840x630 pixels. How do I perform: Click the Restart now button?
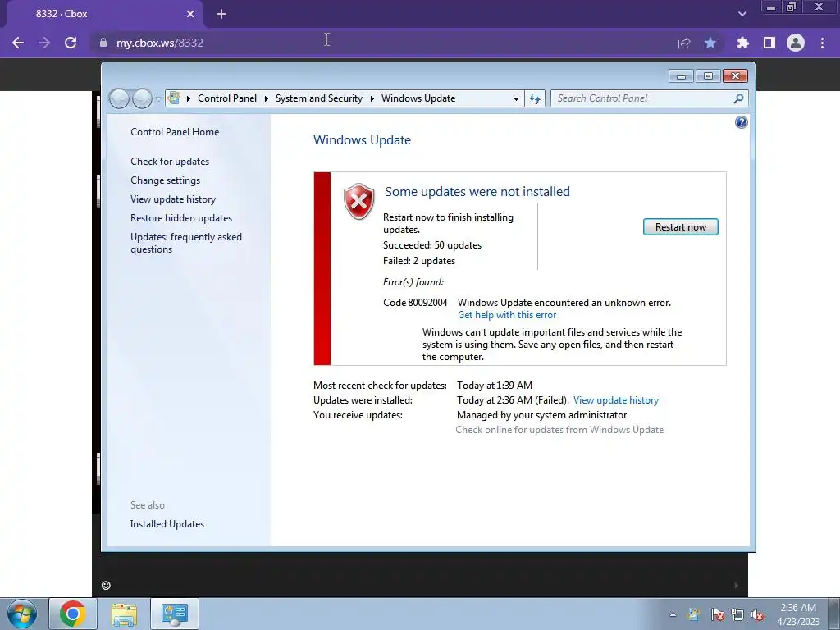(680, 227)
